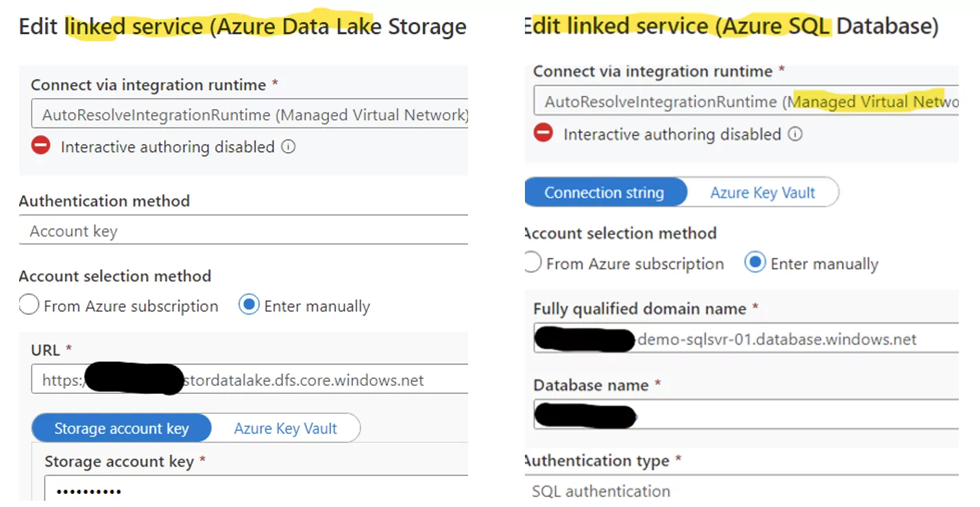Select Enter manually radio in SQL Database panel
980x507 pixels.
coord(755,263)
